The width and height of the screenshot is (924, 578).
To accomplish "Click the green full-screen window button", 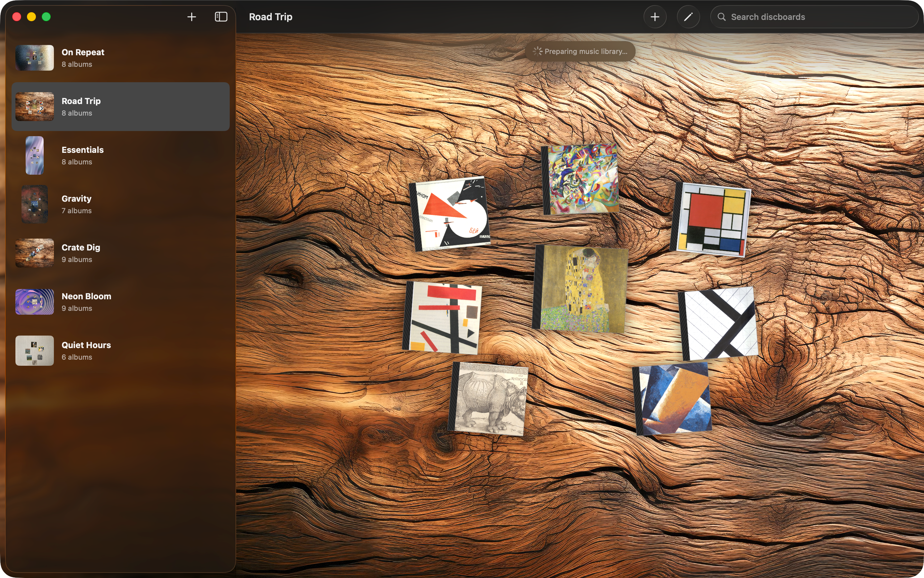I will pos(46,17).
